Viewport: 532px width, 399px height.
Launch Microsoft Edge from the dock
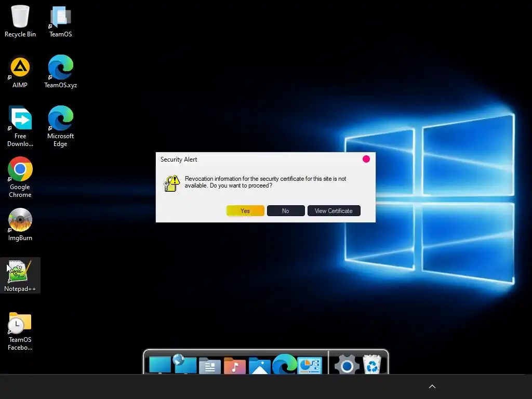(284, 364)
